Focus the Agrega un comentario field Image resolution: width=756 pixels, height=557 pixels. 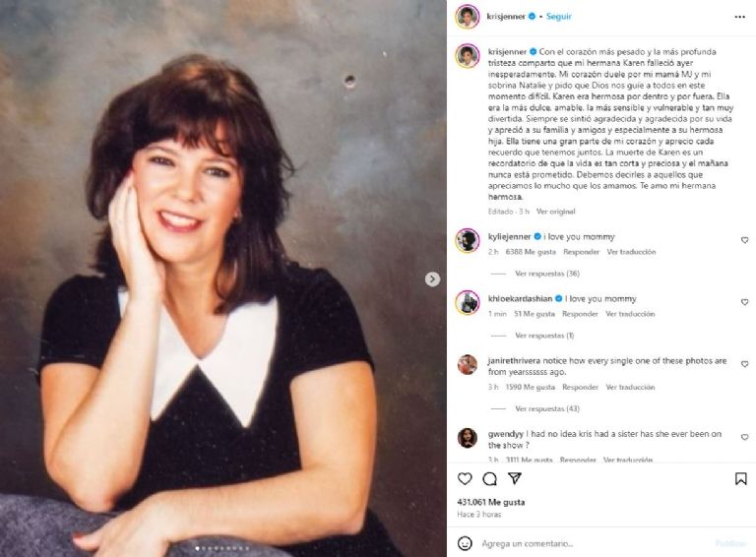(x=593, y=543)
